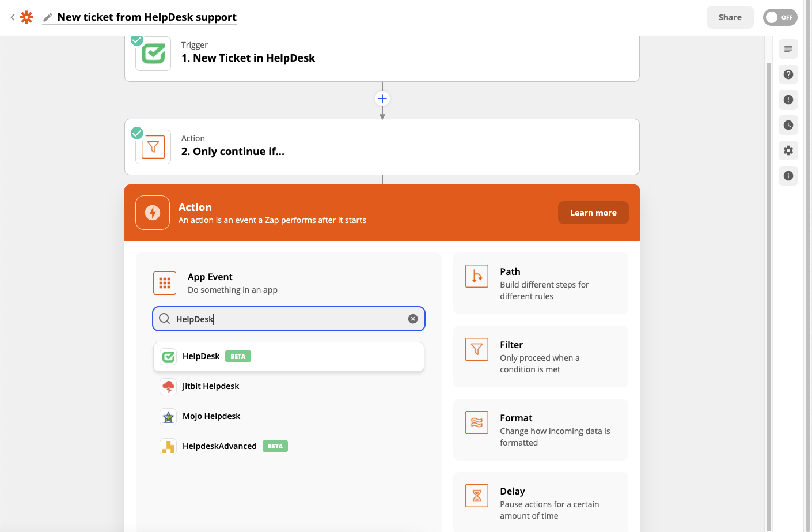Viewport: 812px width, 532px height.
Task: Select the Format built-in action
Action: pos(540,429)
